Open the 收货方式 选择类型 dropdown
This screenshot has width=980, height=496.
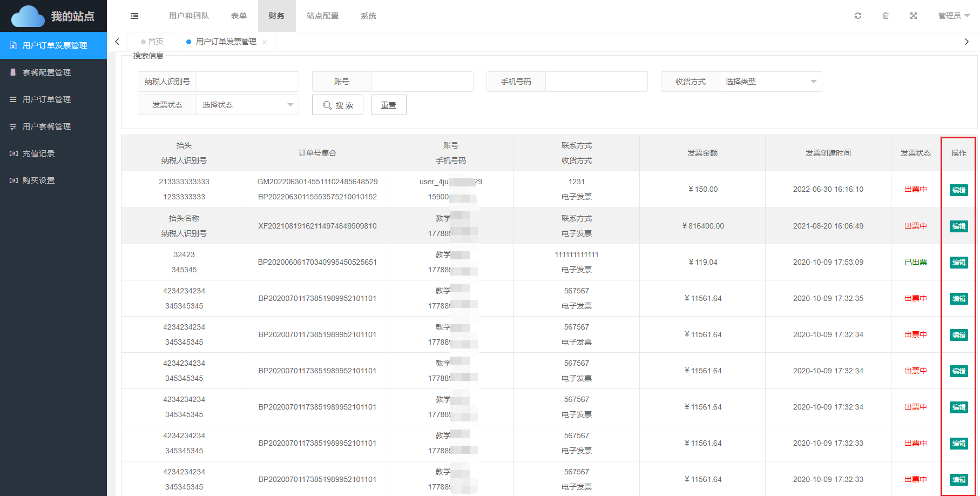coord(771,82)
